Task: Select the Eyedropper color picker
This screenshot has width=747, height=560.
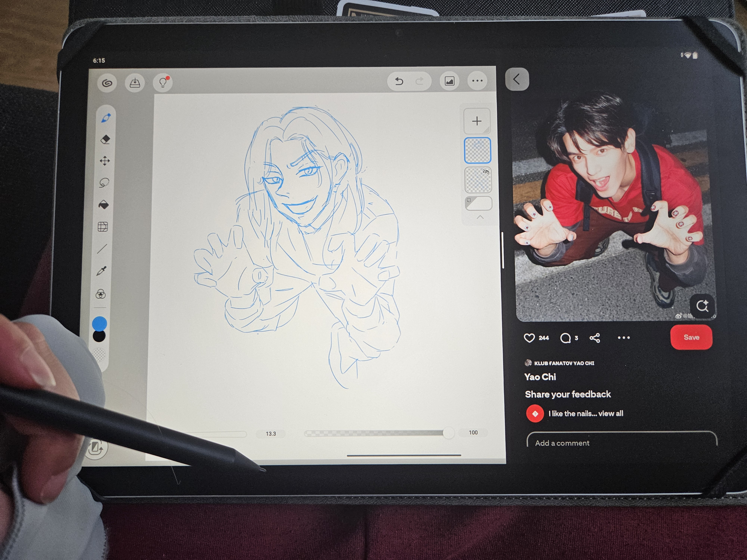Action: point(101,271)
